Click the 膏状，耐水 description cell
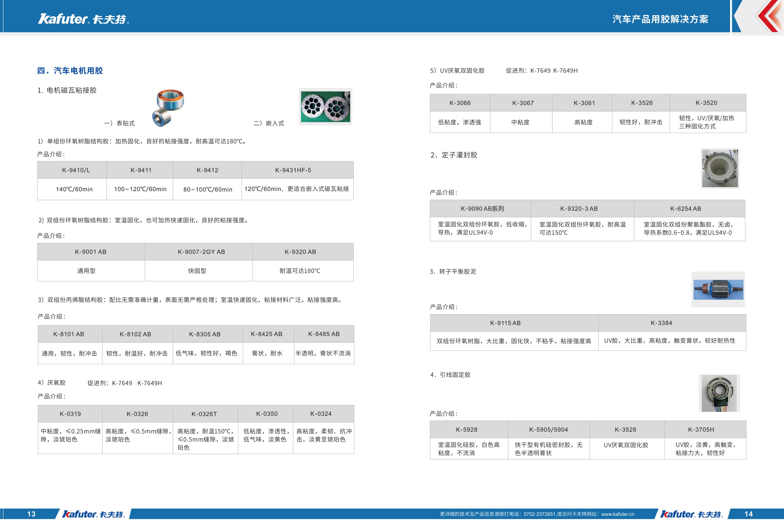784x532 pixels. (269, 353)
